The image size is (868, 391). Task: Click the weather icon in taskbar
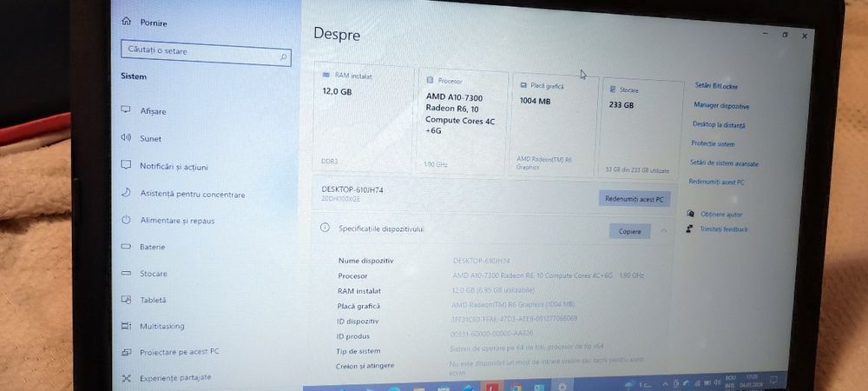pos(629,384)
